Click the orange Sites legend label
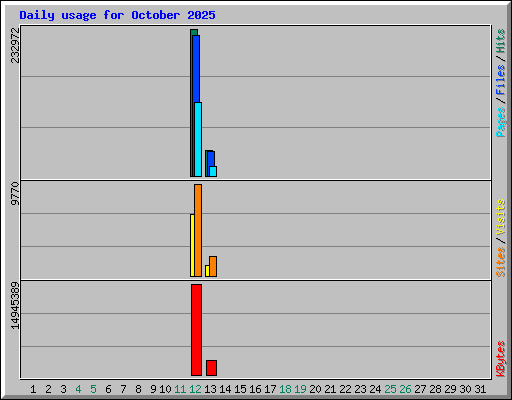The width and height of the screenshot is (512, 400). click(501, 262)
